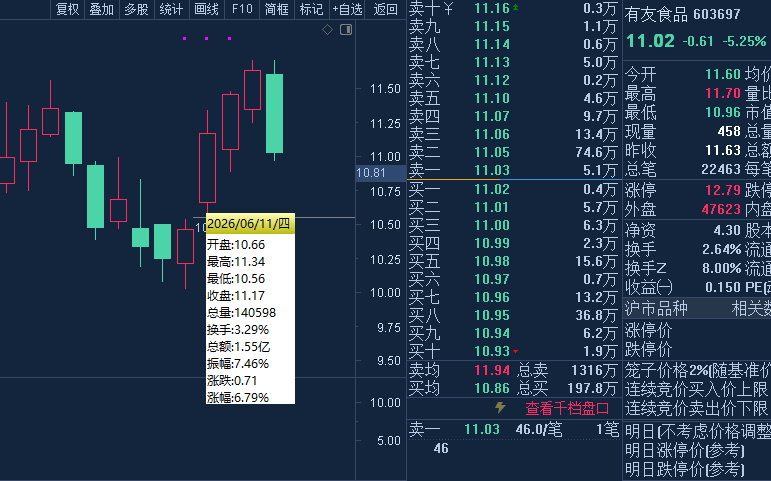Toggle the side panel layout icon
The width and height of the screenshot is (771, 481).
pos(346,30)
